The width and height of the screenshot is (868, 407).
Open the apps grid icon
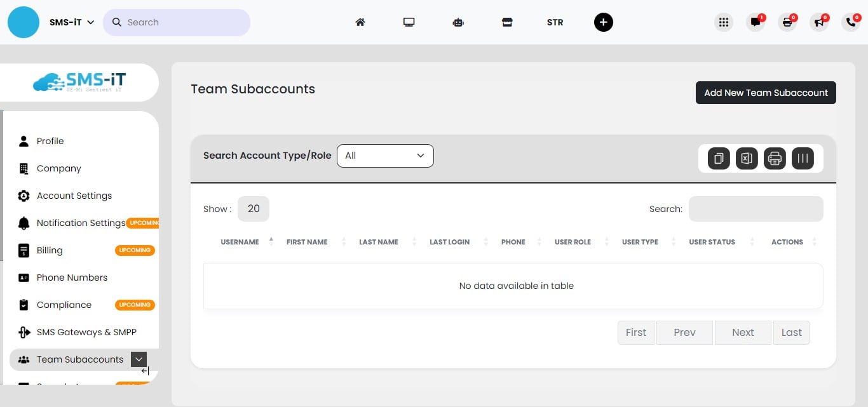tap(723, 22)
